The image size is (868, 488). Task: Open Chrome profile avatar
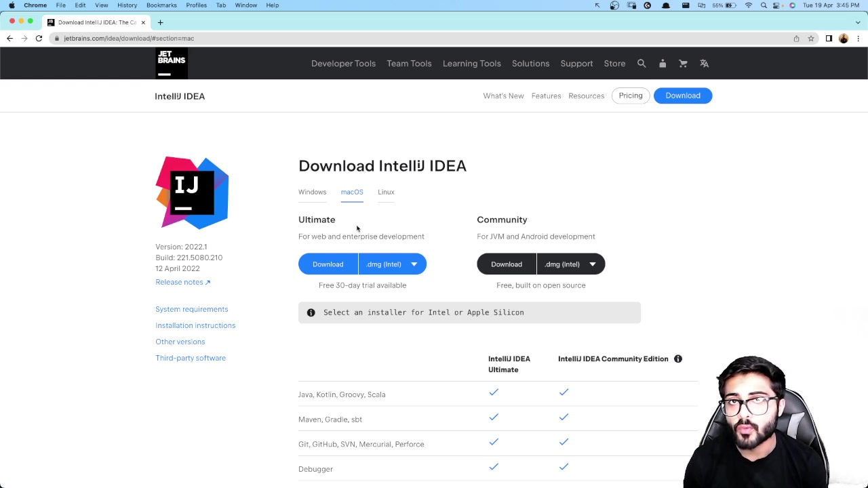844,39
